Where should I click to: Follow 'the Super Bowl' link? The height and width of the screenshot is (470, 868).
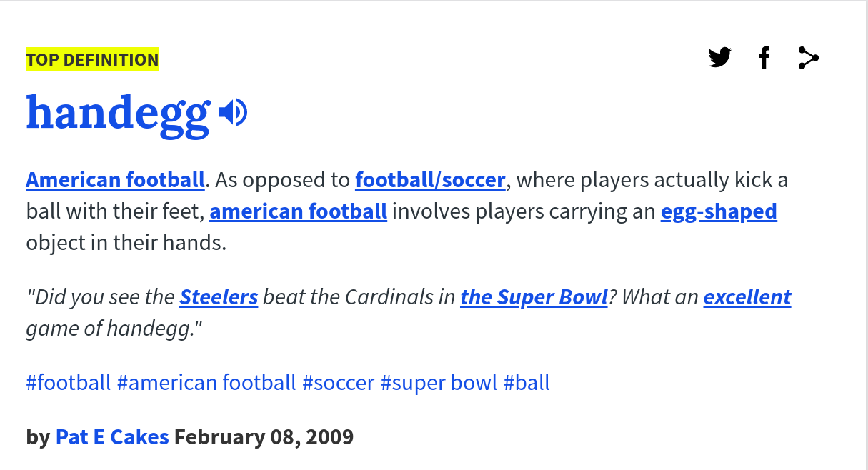coord(534,296)
